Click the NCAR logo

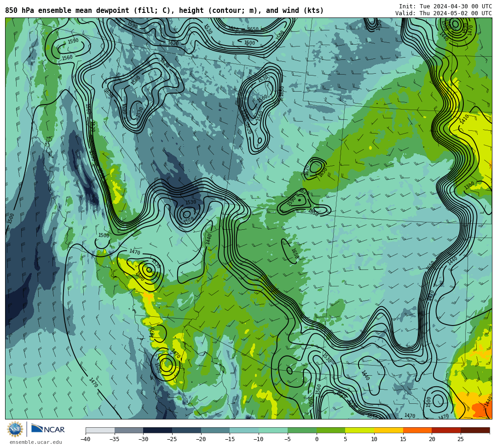(48, 429)
